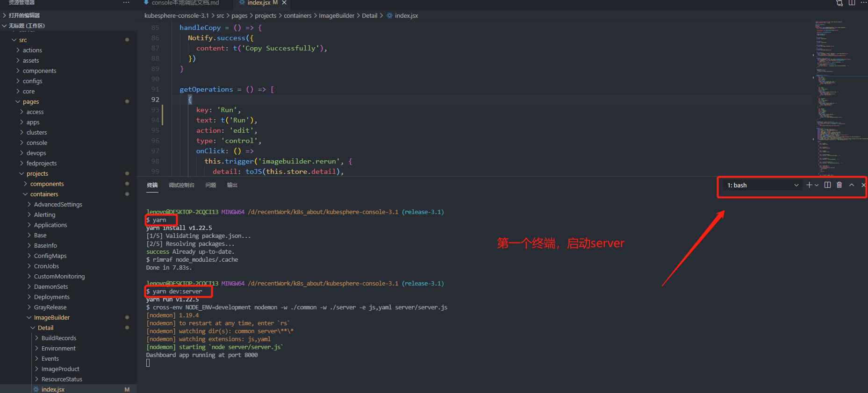868x393 pixels.
Task: Click the markdown icon on console tab
Action: click(x=146, y=3)
